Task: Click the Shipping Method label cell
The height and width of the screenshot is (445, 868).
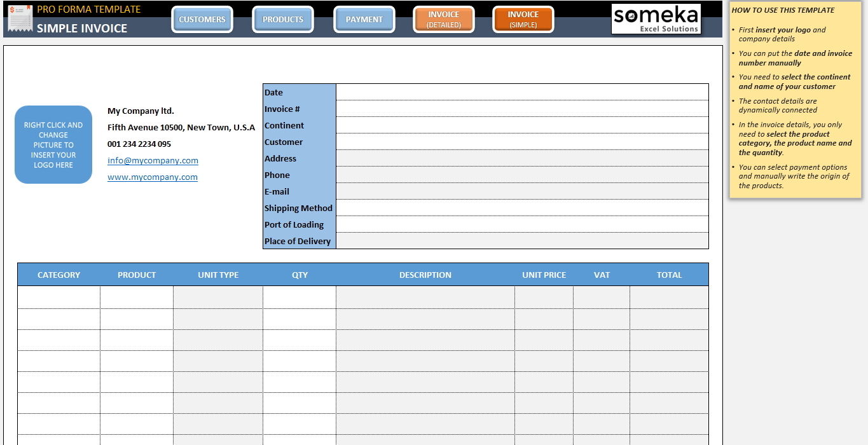Action: (x=300, y=208)
